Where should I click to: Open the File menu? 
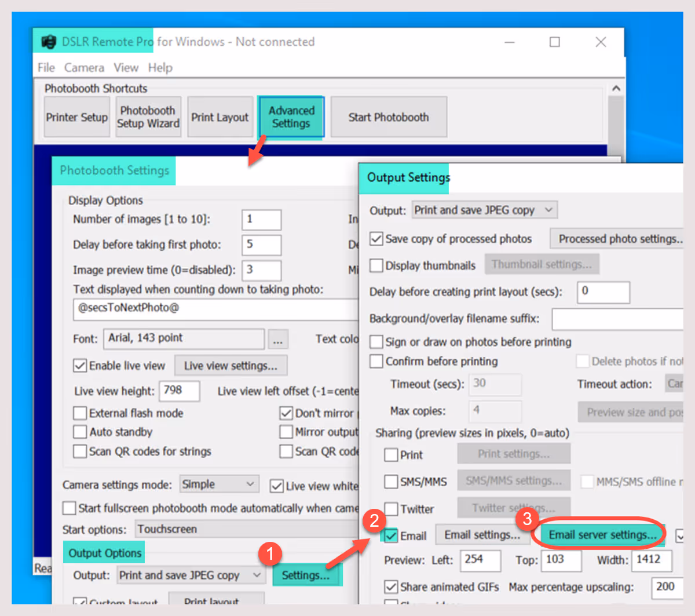click(x=46, y=68)
